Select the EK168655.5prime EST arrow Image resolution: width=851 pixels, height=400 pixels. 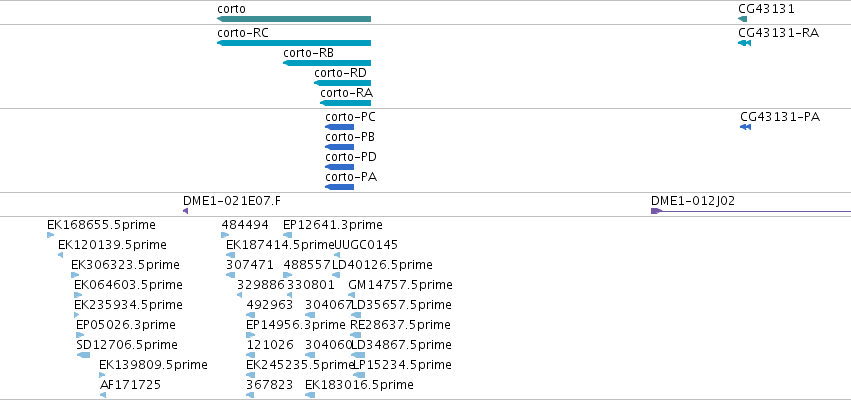(50, 235)
